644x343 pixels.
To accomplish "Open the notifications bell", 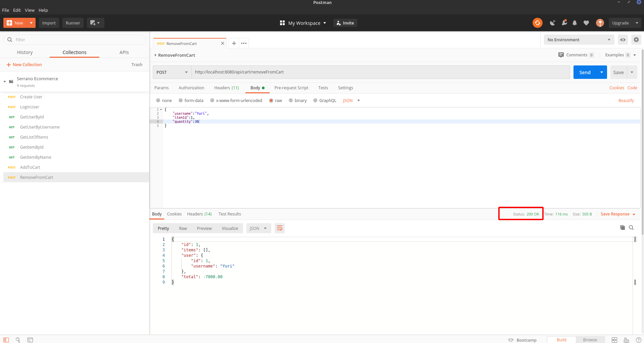I will coord(575,23).
